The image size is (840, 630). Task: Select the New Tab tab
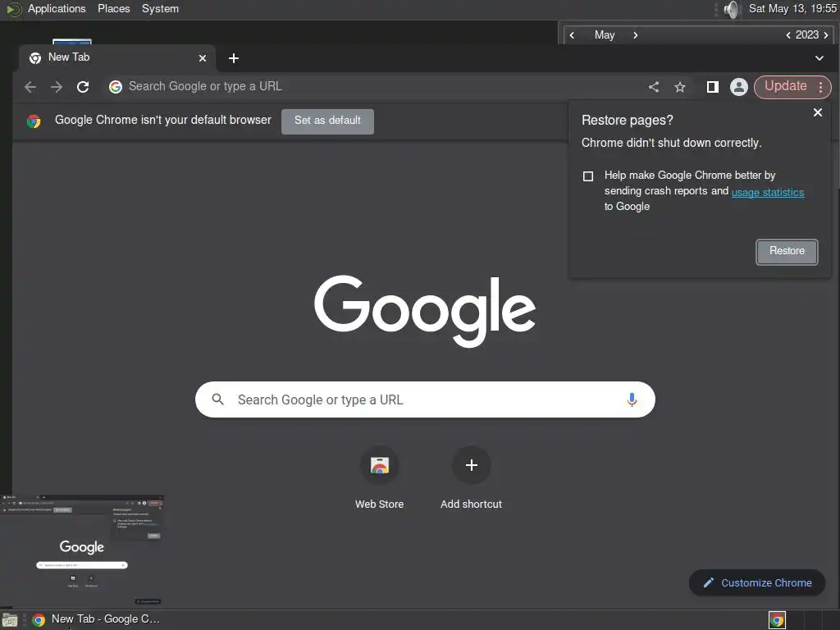coord(116,58)
